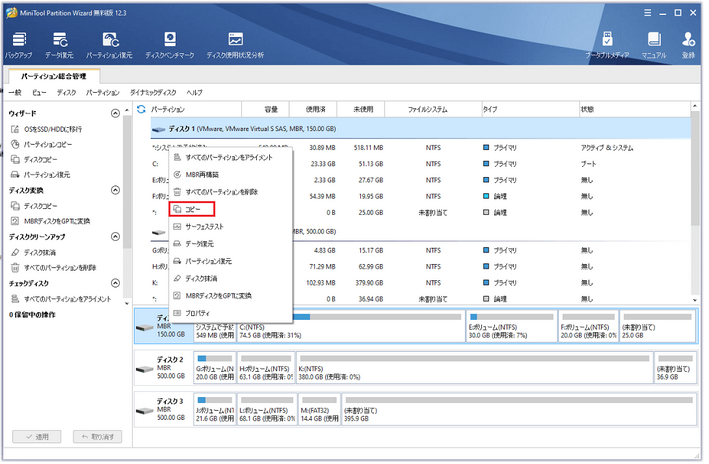Select the H:ボリューム 63.1 GB block on disk 2
This screenshot has width=709, height=464.
266,368
